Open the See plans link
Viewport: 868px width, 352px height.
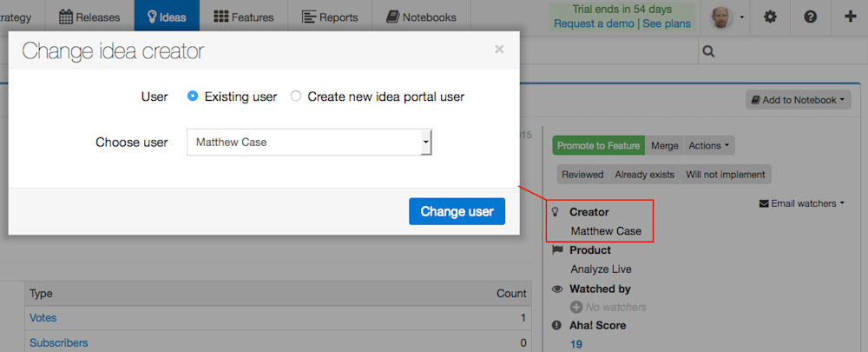click(666, 23)
